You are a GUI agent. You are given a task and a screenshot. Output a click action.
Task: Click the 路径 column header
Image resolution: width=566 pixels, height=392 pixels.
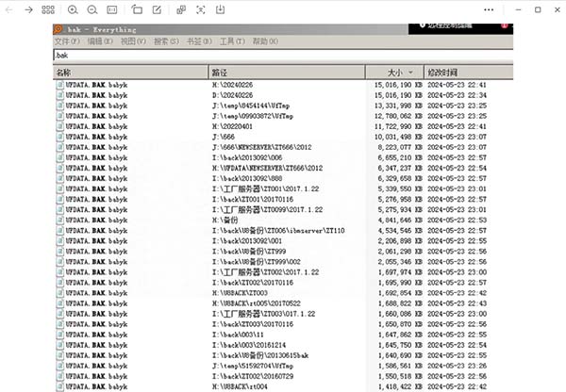coord(220,72)
